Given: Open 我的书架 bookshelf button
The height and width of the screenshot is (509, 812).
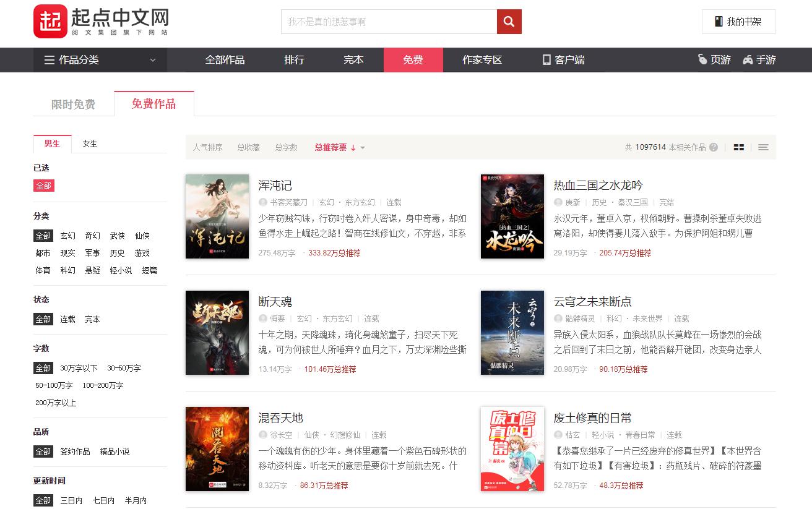Looking at the screenshot, I should [739, 22].
